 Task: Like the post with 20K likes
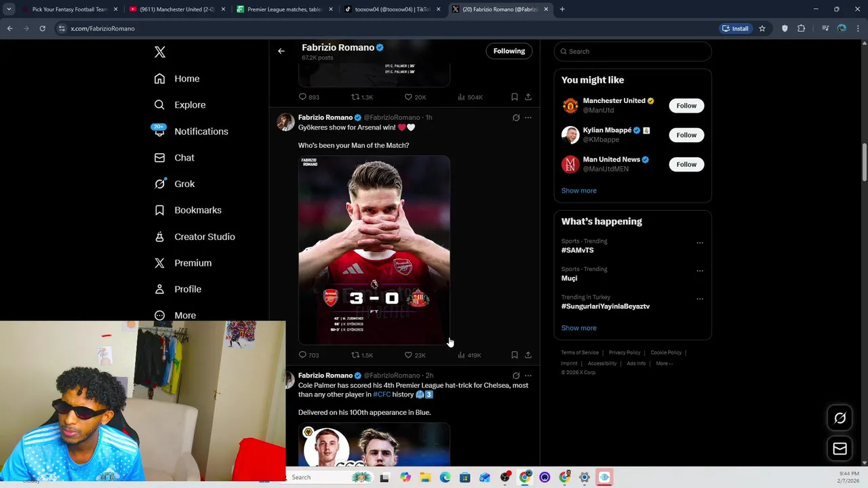click(414, 97)
